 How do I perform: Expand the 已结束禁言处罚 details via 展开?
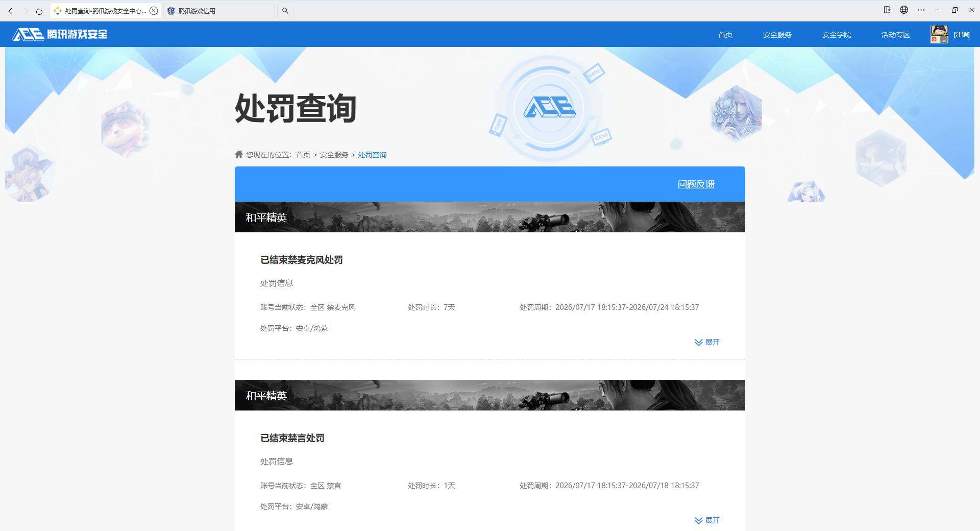[x=707, y=520]
